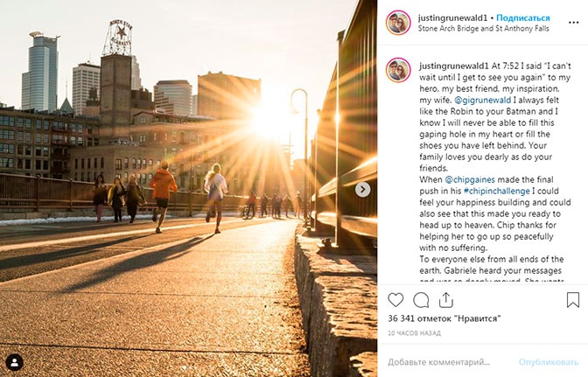Screen dimensions: 588x377
Task: Open justingrunewald1 username in the header
Action: (x=452, y=17)
